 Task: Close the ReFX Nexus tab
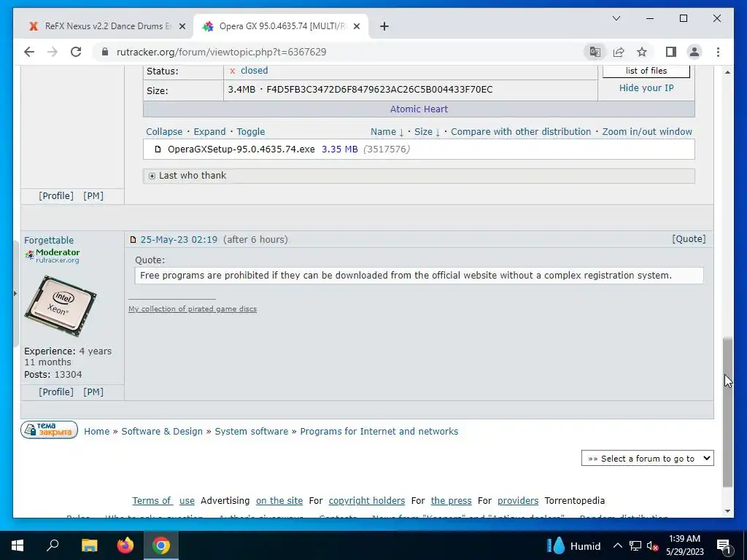[182, 26]
